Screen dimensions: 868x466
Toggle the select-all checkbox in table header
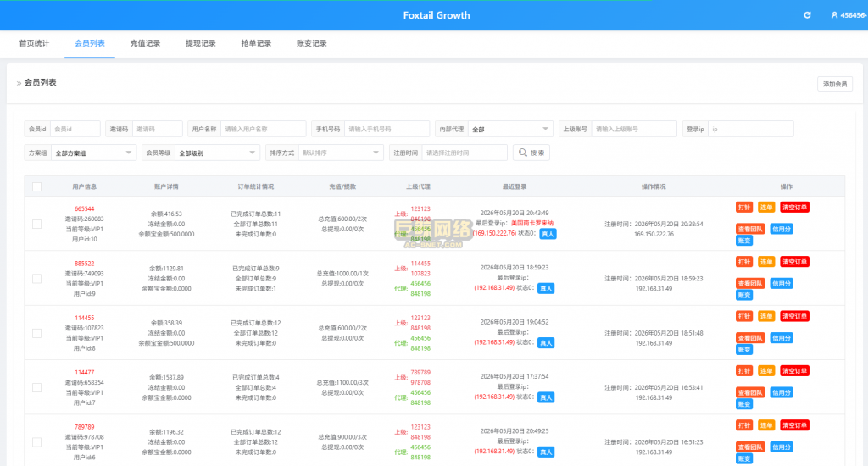click(x=37, y=186)
